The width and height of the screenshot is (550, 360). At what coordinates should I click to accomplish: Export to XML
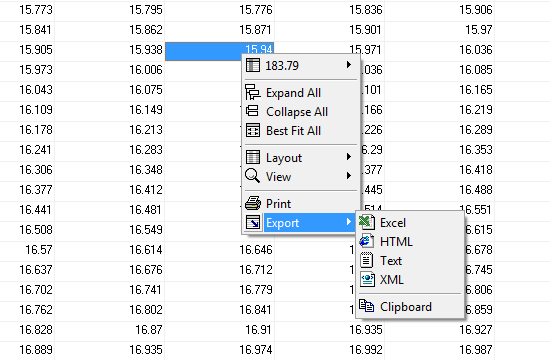click(410, 280)
